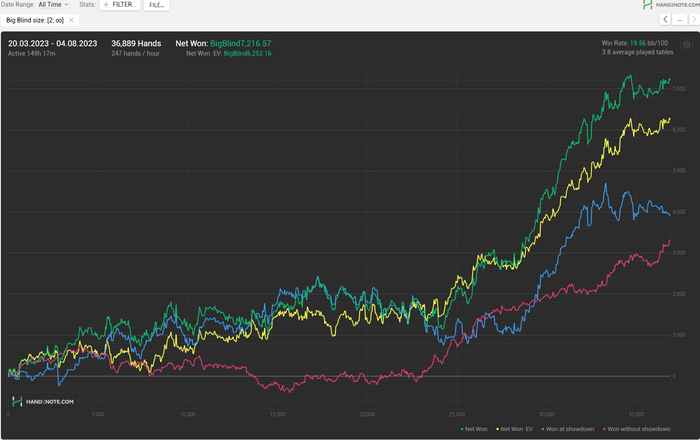
Task: Click the date span 20.03.2023 - 04.08.2023
Action: [52, 43]
